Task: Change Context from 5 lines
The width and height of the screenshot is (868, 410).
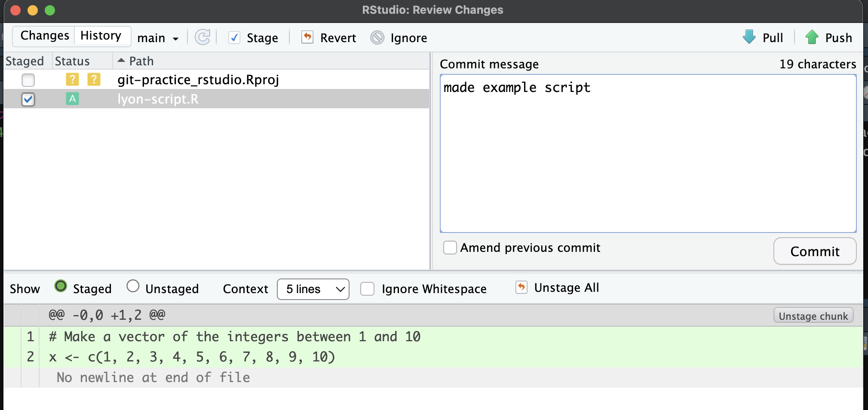Action: [313, 289]
